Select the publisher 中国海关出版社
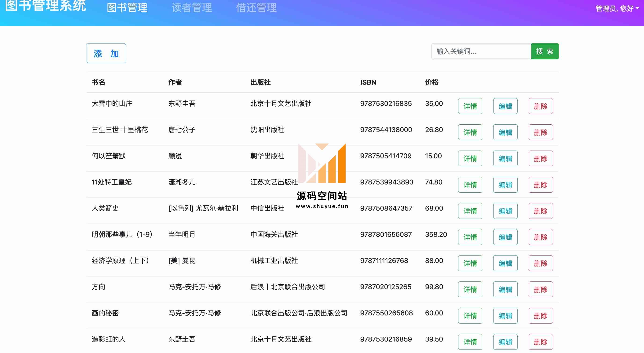Screen dimensions: 644x353 (x=274, y=234)
